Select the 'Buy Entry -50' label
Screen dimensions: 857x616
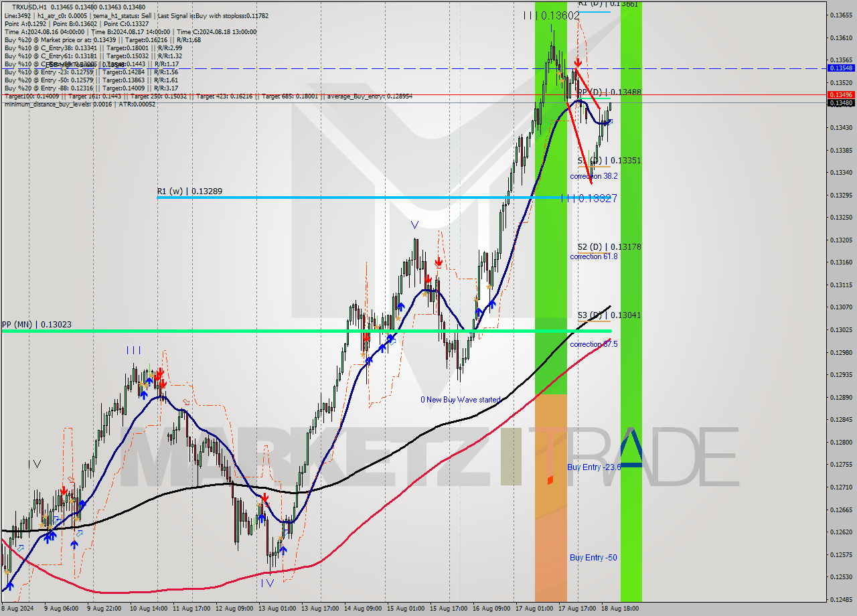point(593,558)
